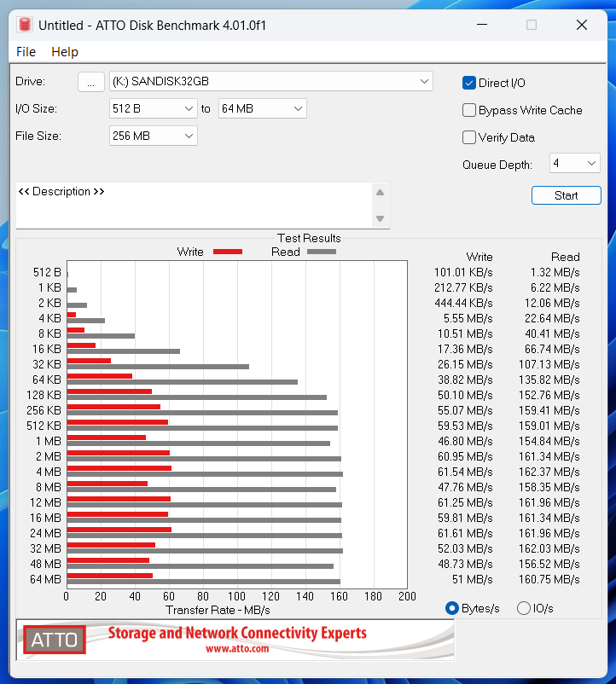
Task: Click the Write column header in results
Action: [x=479, y=257]
